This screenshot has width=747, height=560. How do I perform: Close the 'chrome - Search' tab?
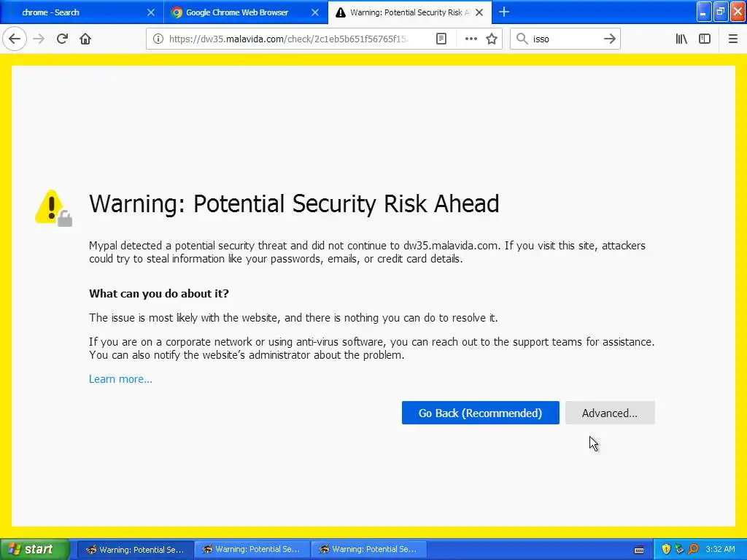(150, 12)
